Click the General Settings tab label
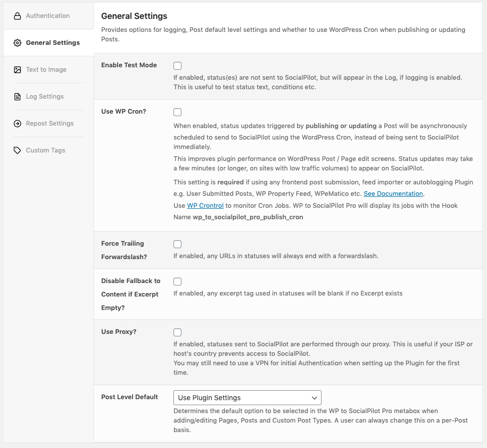This screenshot has height=448, width=487. coord(53,43)
